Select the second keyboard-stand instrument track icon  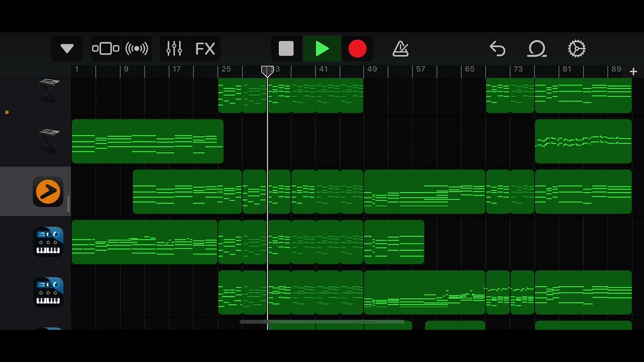pos(49,141)
